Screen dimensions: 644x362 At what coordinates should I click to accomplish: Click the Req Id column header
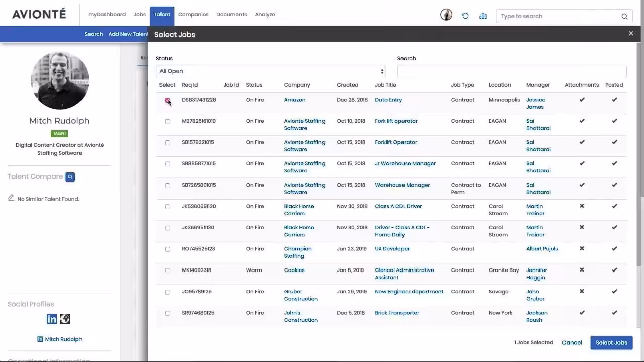tap(190, 85)
